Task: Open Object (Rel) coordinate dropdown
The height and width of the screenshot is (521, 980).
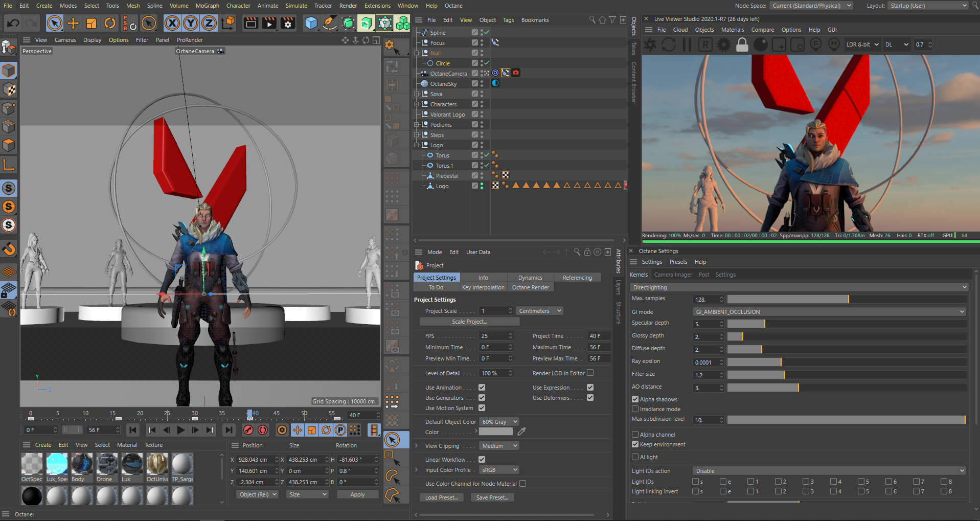Action: point(258,494)
